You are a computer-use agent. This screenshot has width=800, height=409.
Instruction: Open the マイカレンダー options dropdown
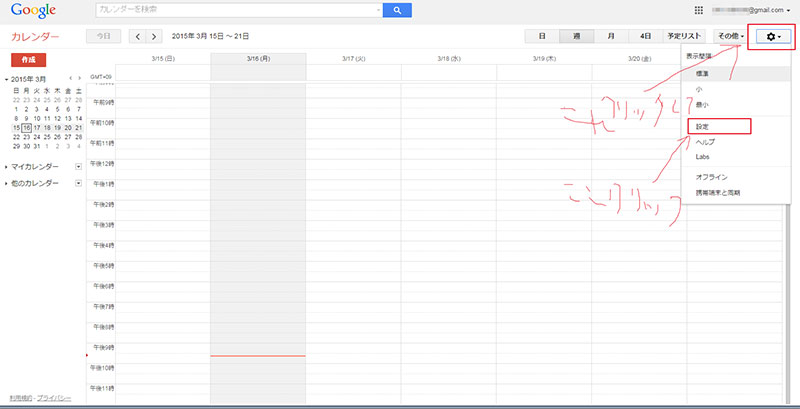click(x=79, y=167)
